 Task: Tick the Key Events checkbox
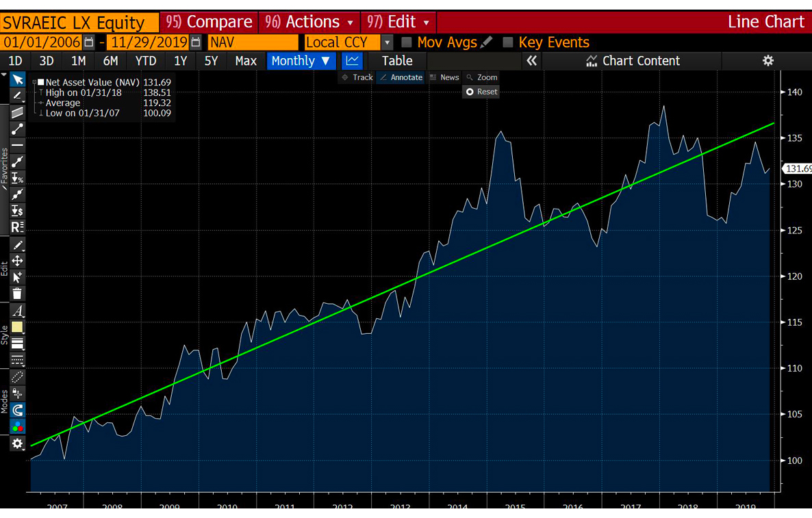[507, 42]
